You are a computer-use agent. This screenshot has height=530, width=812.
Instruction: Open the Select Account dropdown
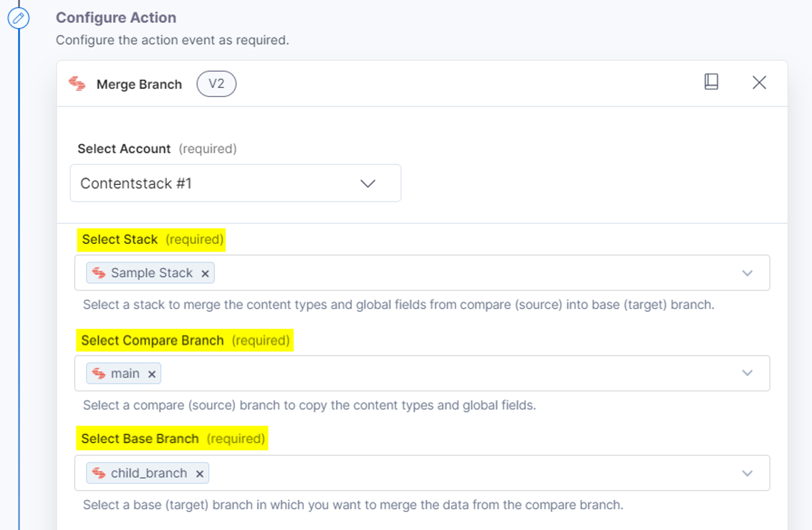coord(235,183)
